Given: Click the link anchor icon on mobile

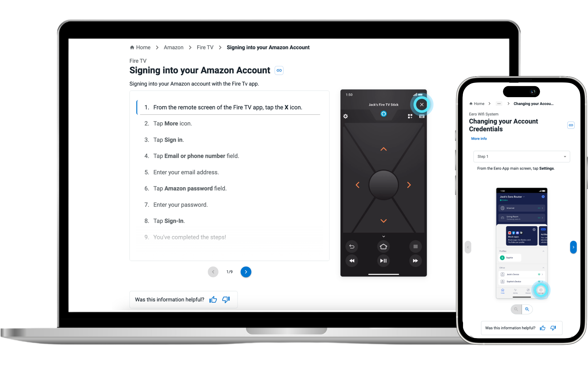Looking at the screenshot, I should [x=571, y=125].
